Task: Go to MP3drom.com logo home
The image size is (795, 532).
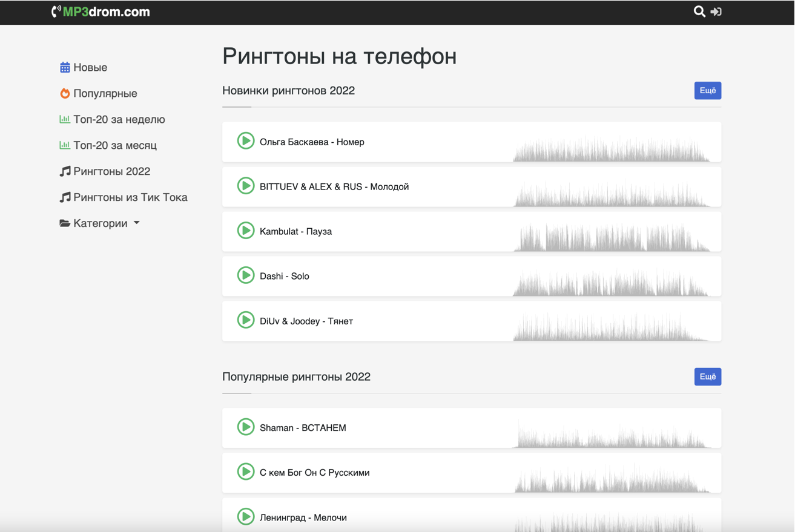Action: click(x=101, y=11)
